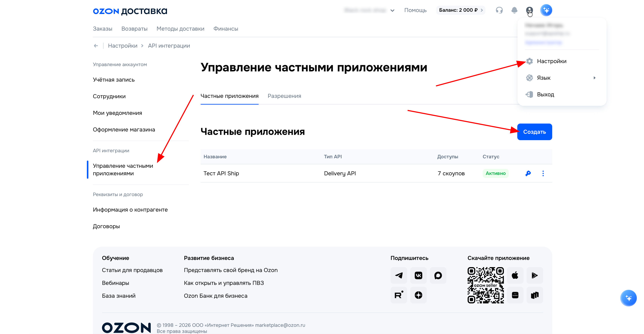
Task: Open the key icon for Тест API Ship
Action: point(528,173)
